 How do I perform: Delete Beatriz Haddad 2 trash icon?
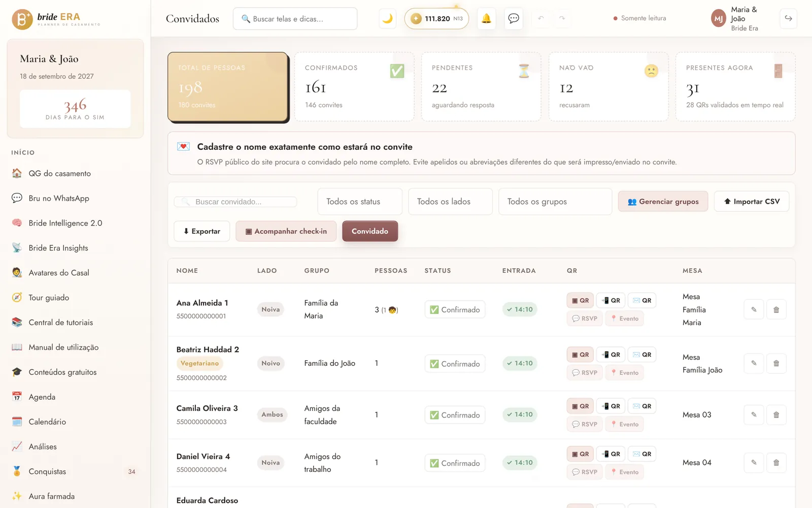pyautogui.click(x=776, y=363)
